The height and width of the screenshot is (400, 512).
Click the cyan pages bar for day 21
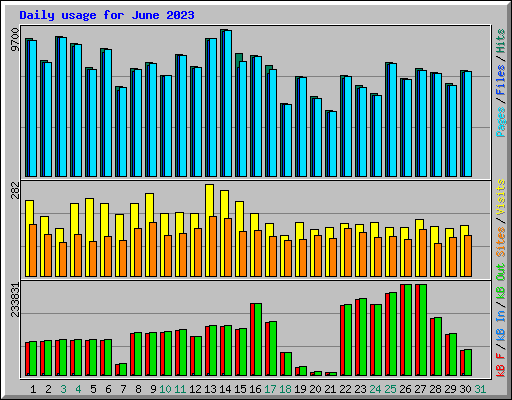(333, 144)
